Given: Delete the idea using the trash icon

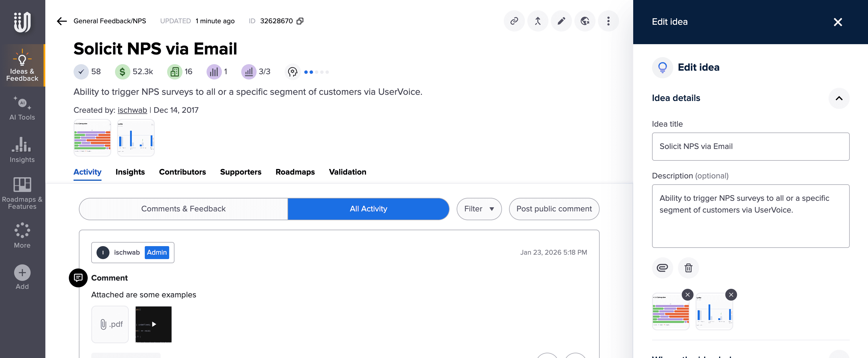Looking at the screenshot, I should [x=688, y=268].
